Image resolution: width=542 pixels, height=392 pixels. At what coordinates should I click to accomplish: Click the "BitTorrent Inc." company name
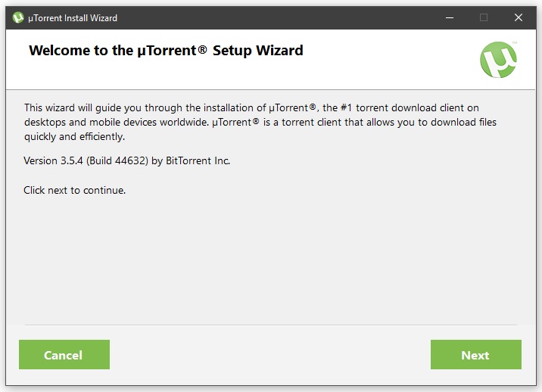click(x=198, y=160)
